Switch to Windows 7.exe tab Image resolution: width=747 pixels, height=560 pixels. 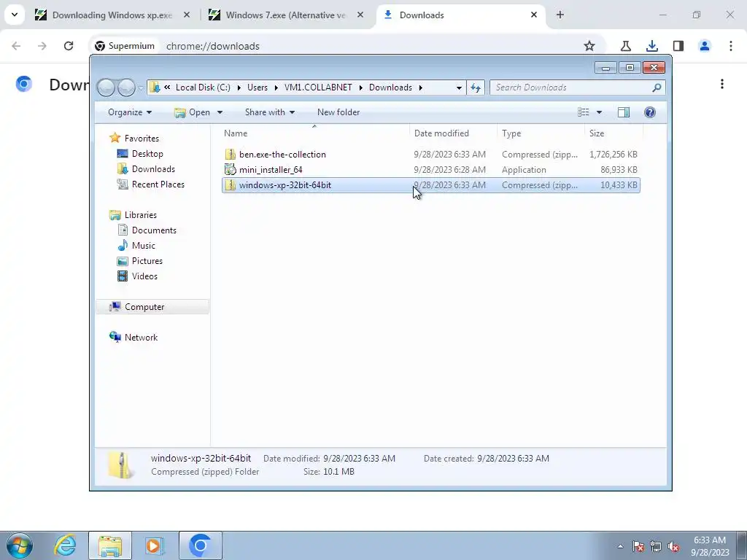(286, 15)
